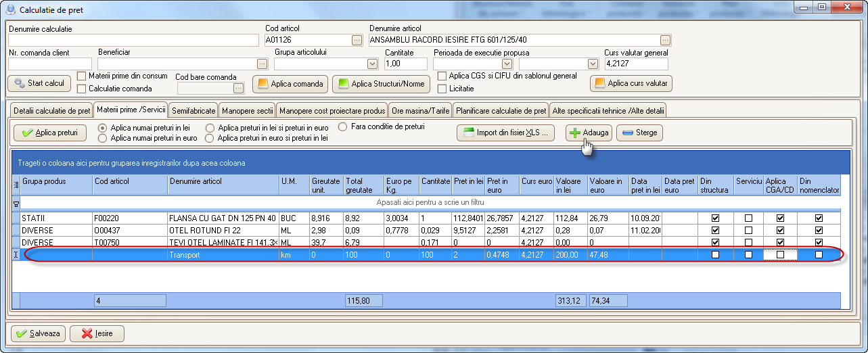The width and height of the screenshot is (868, 353).
Task: Open second Perioada de executie dropdown
Action: (593, 64)
